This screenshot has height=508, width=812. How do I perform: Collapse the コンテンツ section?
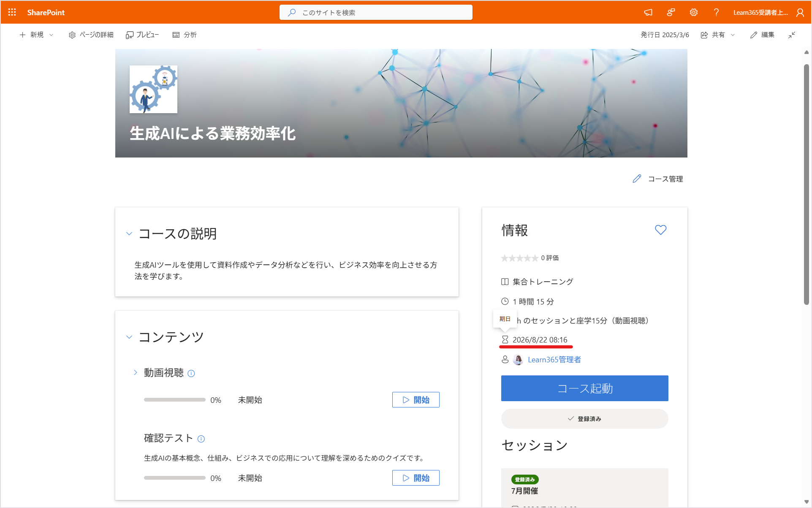tap(129, 337)
